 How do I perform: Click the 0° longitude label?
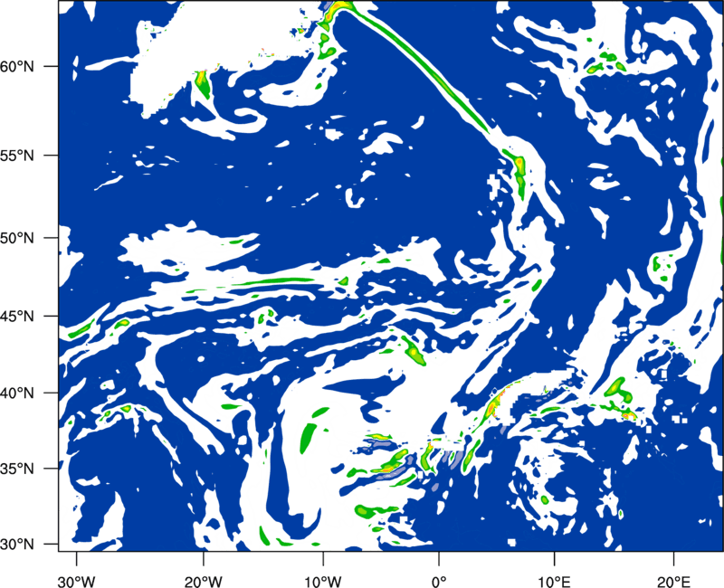click(438, 582)
